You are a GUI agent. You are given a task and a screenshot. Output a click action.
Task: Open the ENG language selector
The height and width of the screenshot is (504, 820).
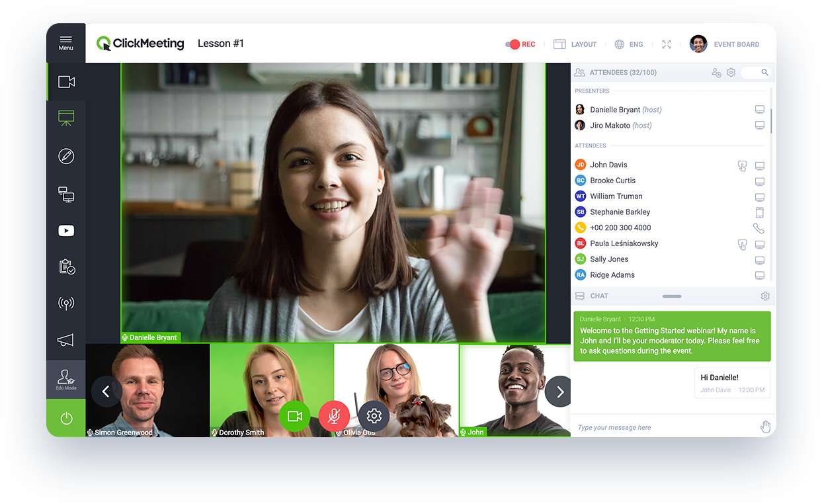tap(629, 44)
